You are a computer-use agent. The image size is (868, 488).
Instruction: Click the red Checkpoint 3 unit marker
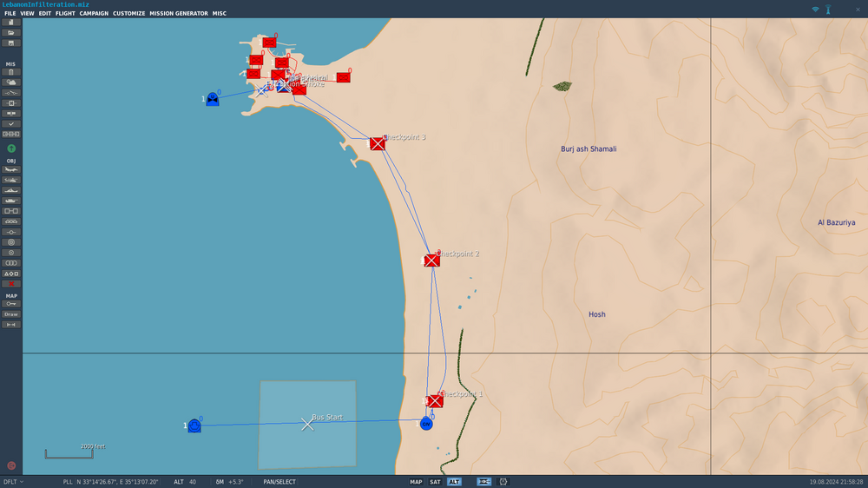coord(378,144)
